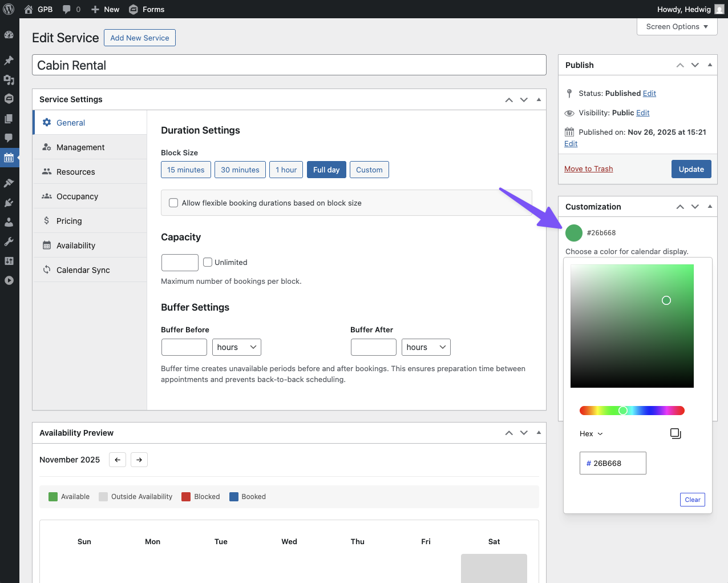
Task: Open the Dashboard icon in sidebar
Action: [x=9, y=35]
